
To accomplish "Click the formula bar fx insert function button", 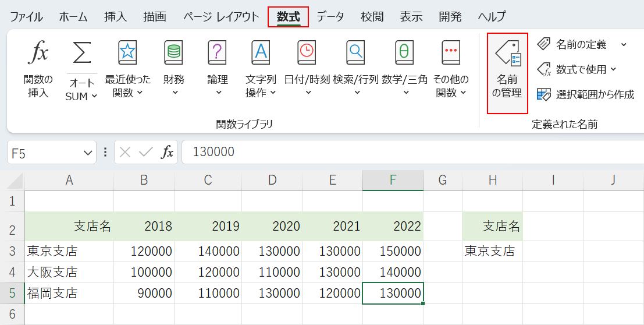I will pos(168,153).
